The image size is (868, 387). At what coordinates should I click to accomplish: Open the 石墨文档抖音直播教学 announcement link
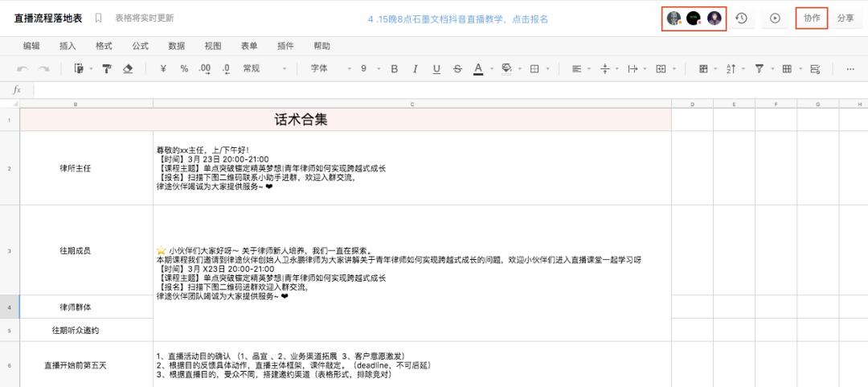458,19
